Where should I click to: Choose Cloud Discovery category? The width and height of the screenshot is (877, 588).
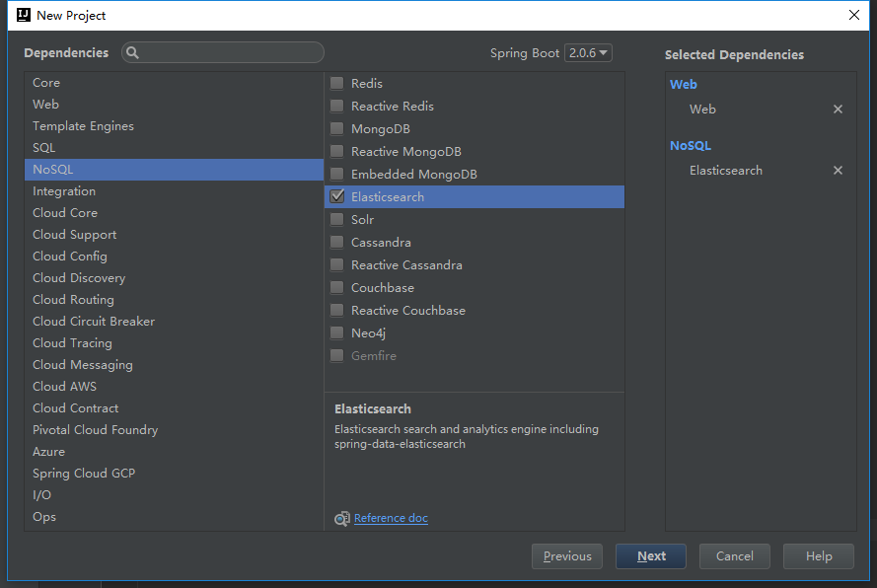(x=174, y=278)
